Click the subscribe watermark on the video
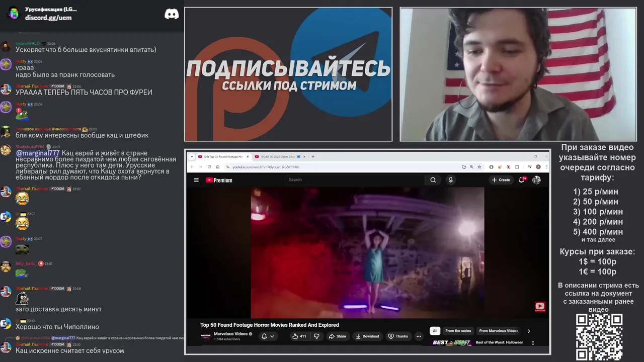The height and width of the screenshot is (362, 644). tap(540, 307)
